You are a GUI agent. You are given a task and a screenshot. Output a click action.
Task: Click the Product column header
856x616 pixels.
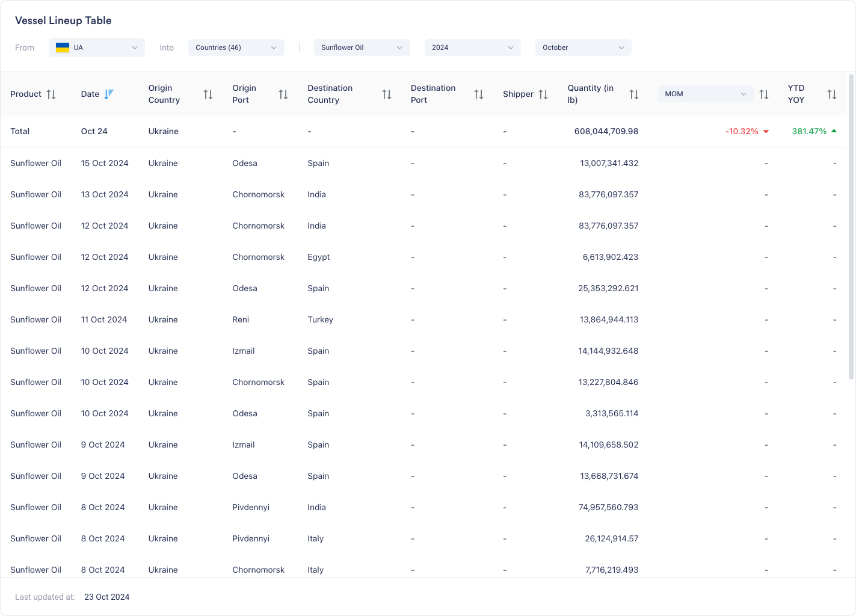point(26,94)
